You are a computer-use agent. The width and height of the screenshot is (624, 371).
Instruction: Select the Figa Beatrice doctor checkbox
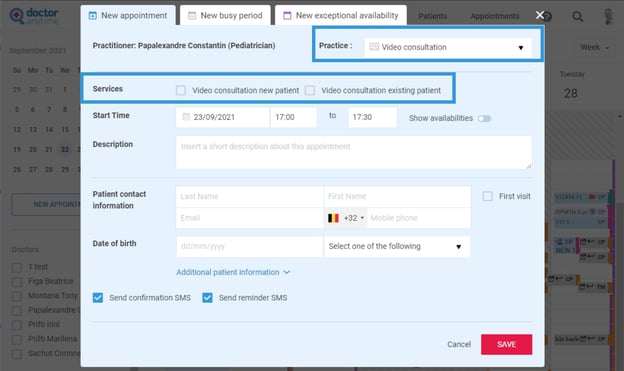[x=17, y=282]
